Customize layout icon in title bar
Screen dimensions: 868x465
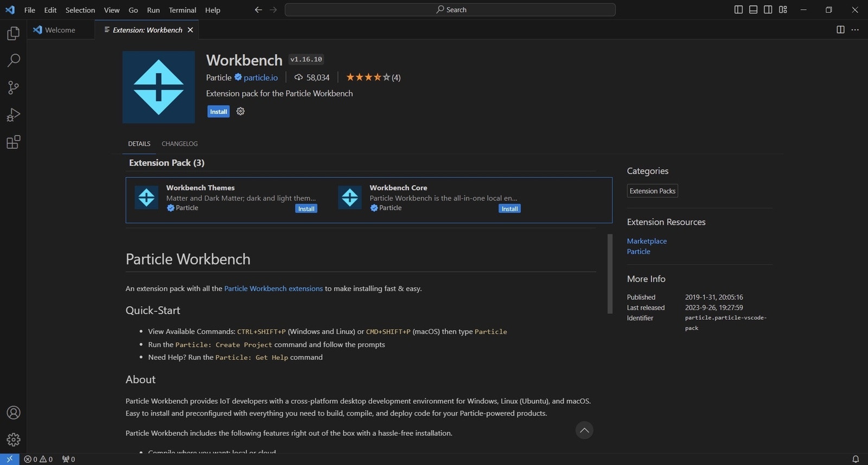tap(783, 10)
